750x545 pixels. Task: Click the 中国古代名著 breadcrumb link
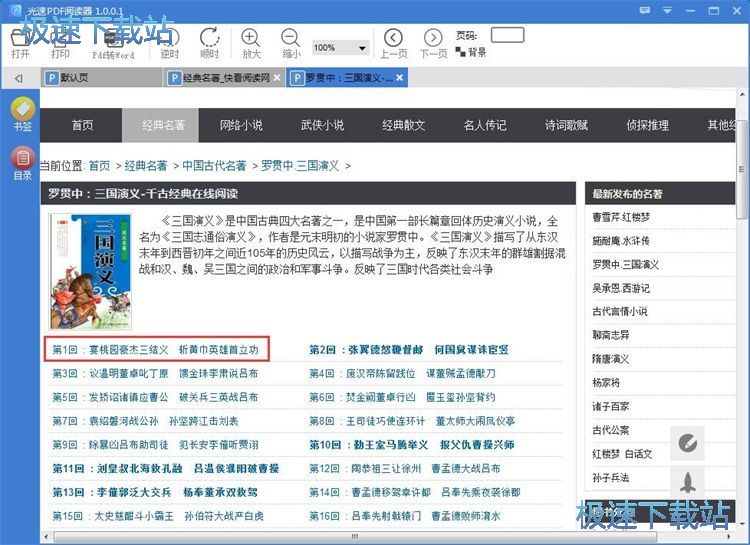click(214, 166)
